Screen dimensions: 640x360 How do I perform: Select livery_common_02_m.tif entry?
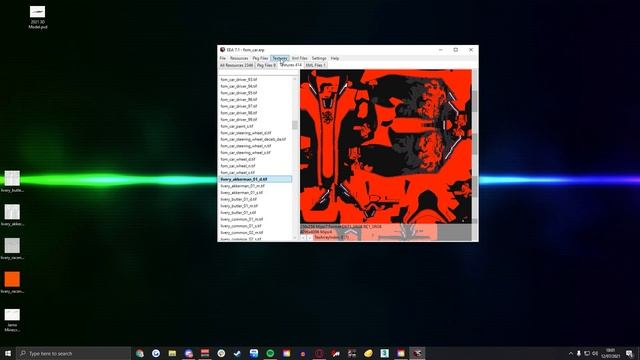coord(255,232)
